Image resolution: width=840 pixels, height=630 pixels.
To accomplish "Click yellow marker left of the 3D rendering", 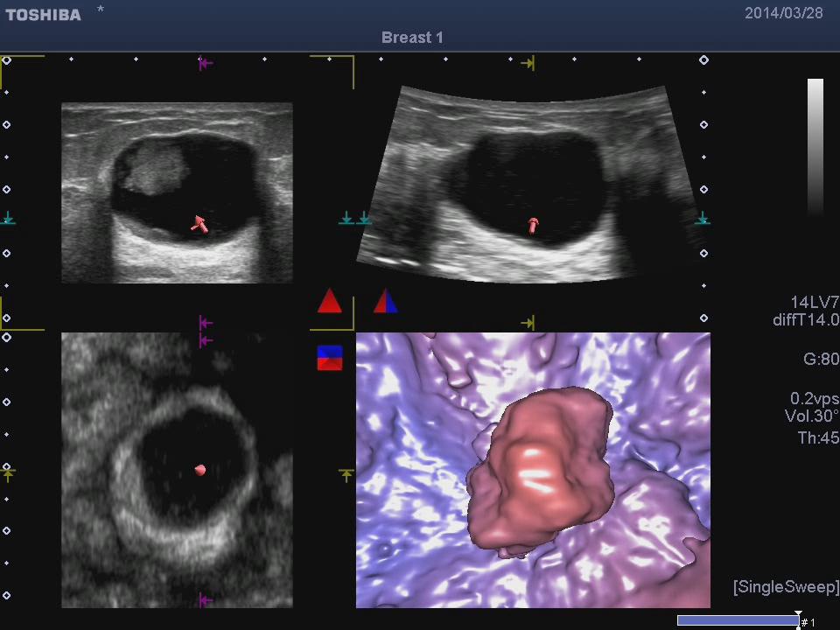I will coord(346,474).
